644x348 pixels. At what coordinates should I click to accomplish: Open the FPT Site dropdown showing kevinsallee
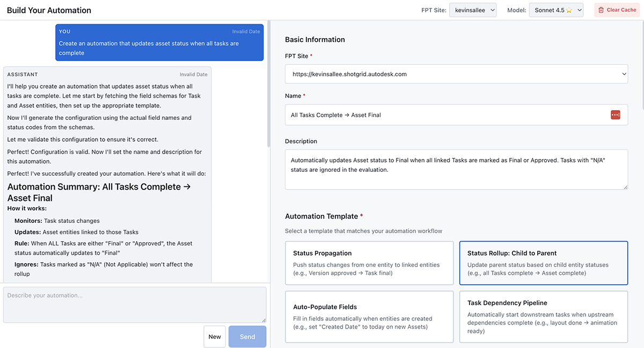[472, 9]
